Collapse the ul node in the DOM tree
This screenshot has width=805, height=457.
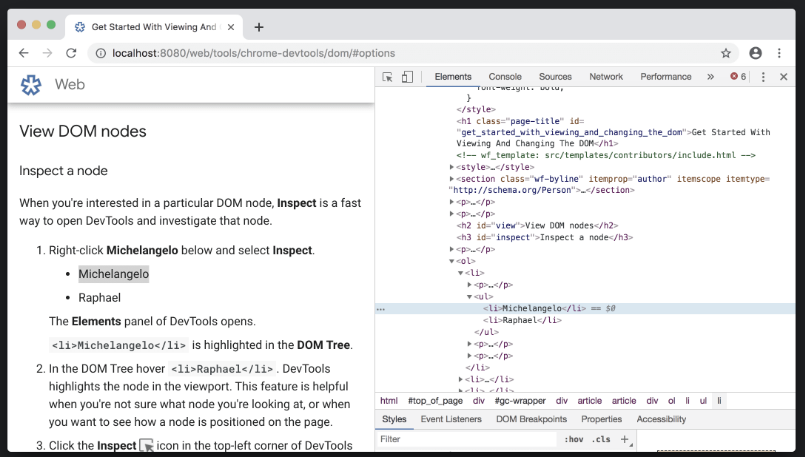coord(469,296)
